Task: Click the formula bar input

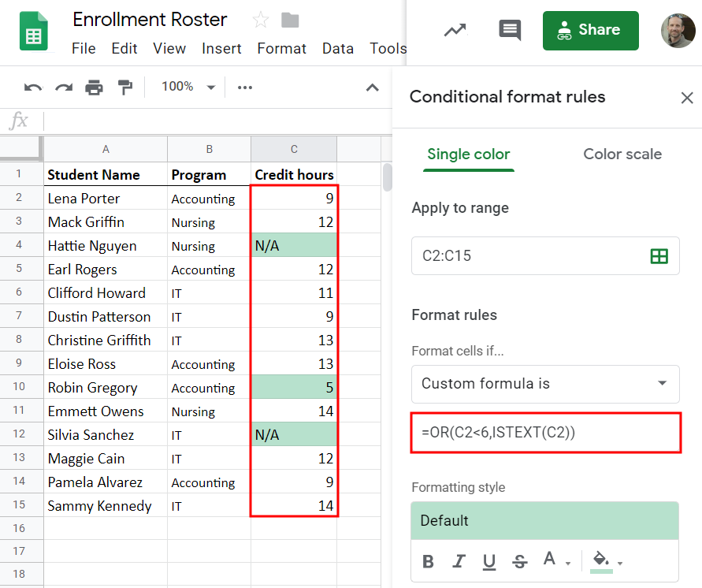Action: coord(217,121)
